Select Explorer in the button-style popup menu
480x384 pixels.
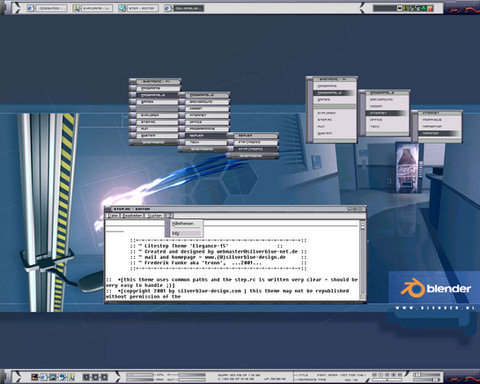[x=155, y=115]
